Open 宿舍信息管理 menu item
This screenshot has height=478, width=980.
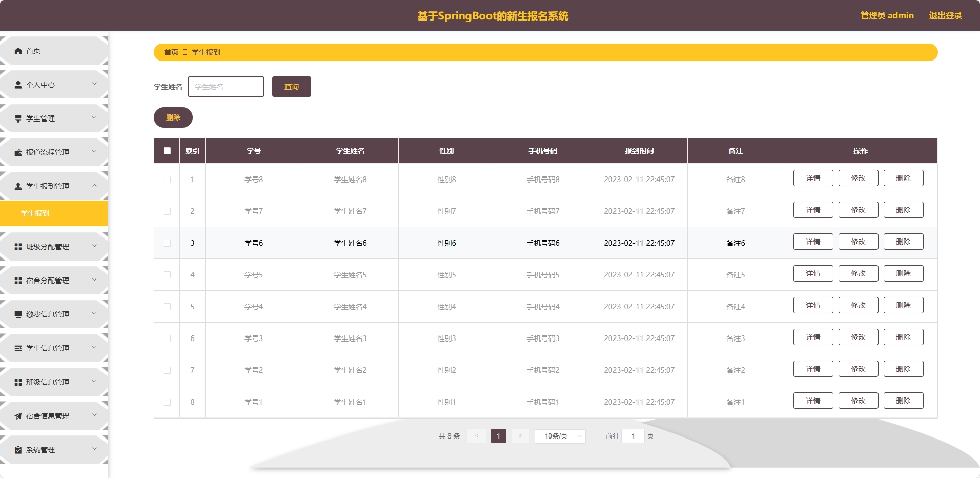54,416
